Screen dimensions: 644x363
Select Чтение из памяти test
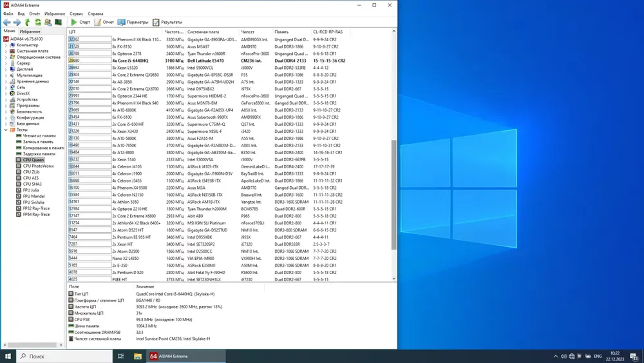[39, 136]
